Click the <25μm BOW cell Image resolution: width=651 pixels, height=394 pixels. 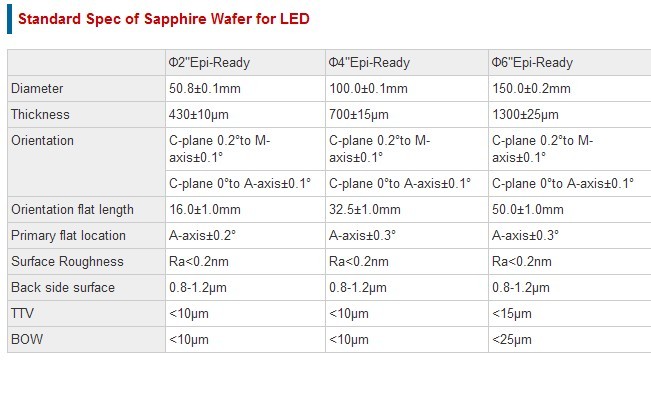[512, 340]
